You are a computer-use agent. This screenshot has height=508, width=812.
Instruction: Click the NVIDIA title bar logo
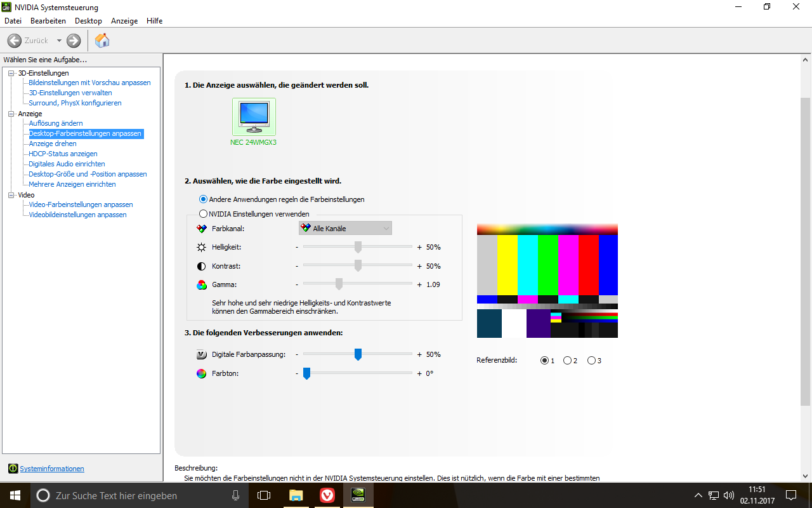[7, 7]
